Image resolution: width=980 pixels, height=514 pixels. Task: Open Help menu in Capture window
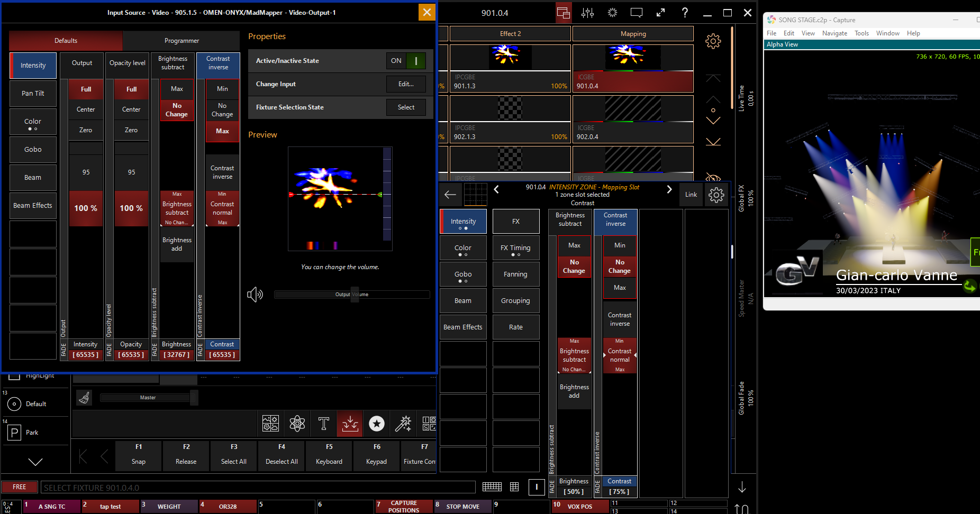tap(913, 33)
